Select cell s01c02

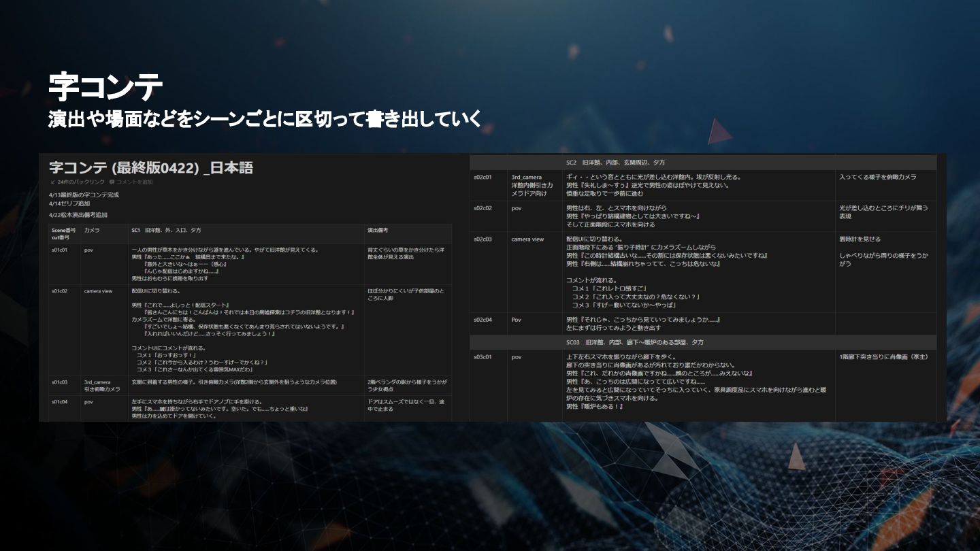point(59,290)
